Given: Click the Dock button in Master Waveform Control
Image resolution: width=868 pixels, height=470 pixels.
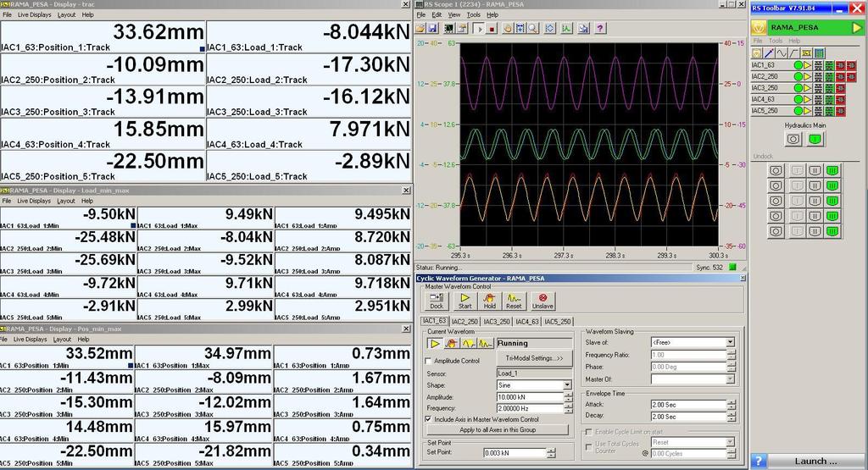Looking at the screenshot, I should 437,301.
